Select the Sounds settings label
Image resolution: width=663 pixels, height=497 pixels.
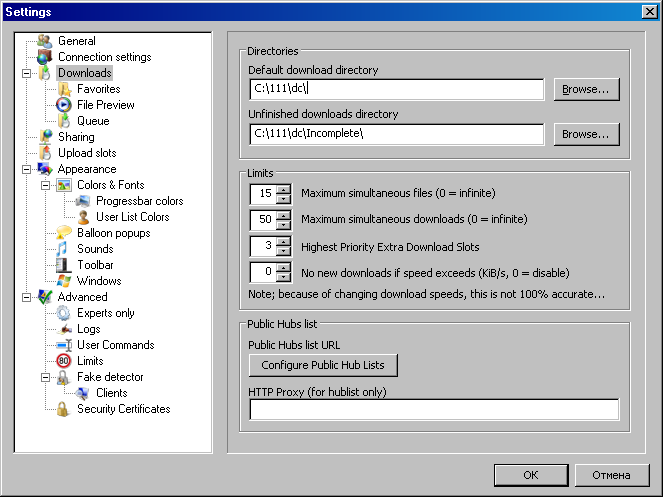click(95, 249)
